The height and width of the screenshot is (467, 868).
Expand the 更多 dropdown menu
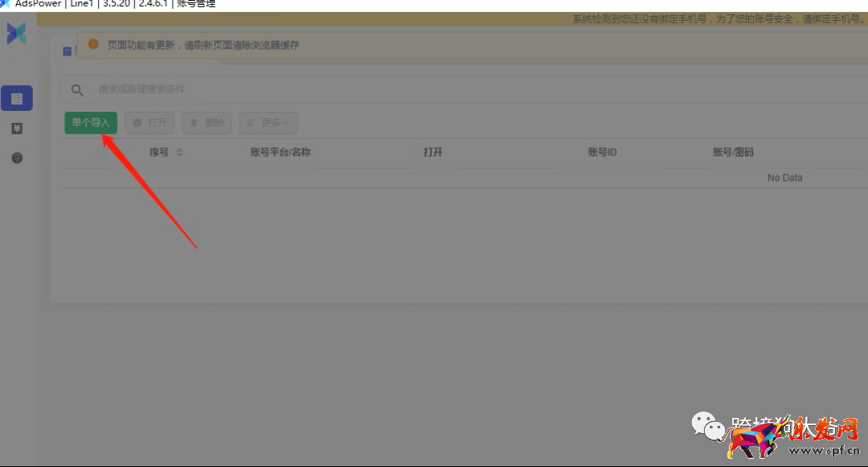[268, 123]
